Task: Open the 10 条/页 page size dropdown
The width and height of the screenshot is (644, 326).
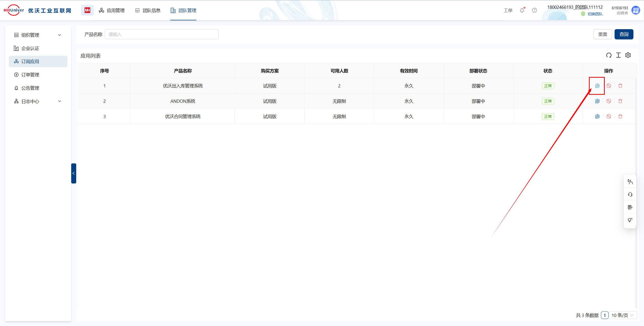Action: tap(623, 315)
